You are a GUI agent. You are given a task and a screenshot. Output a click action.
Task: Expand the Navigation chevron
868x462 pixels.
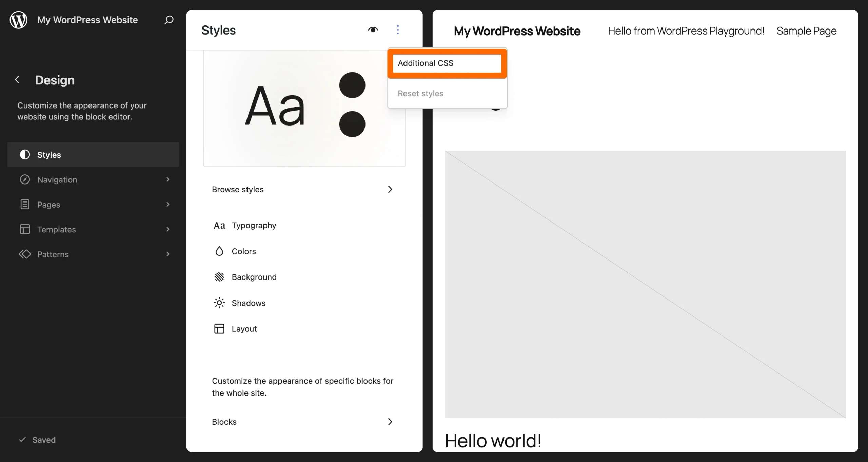[168, 179]
